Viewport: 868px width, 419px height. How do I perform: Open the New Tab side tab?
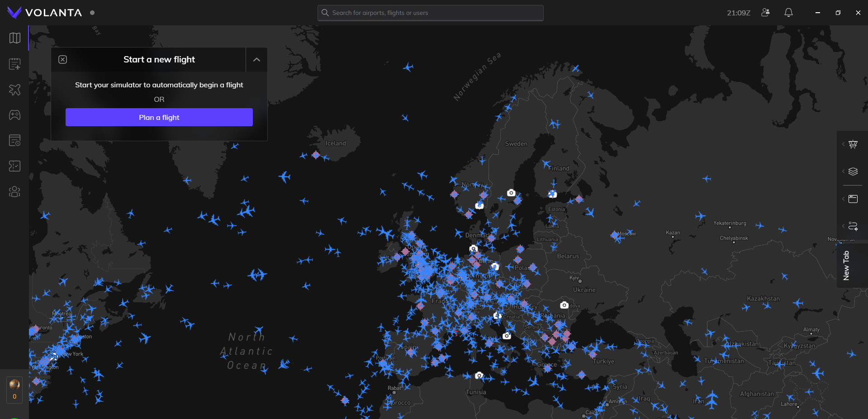point(846,266)
